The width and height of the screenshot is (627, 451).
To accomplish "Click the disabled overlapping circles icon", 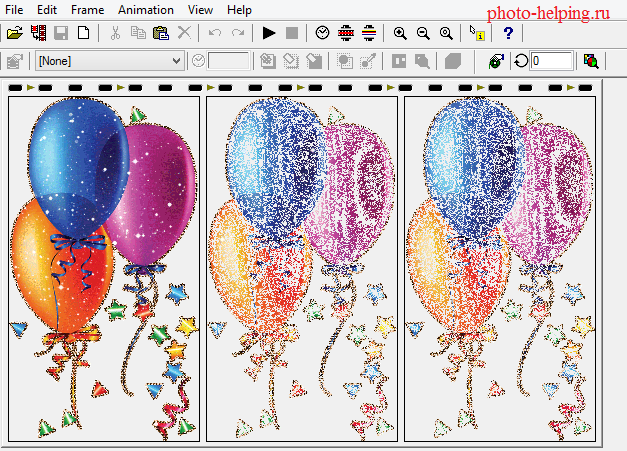I will click(x=345, y=61).
